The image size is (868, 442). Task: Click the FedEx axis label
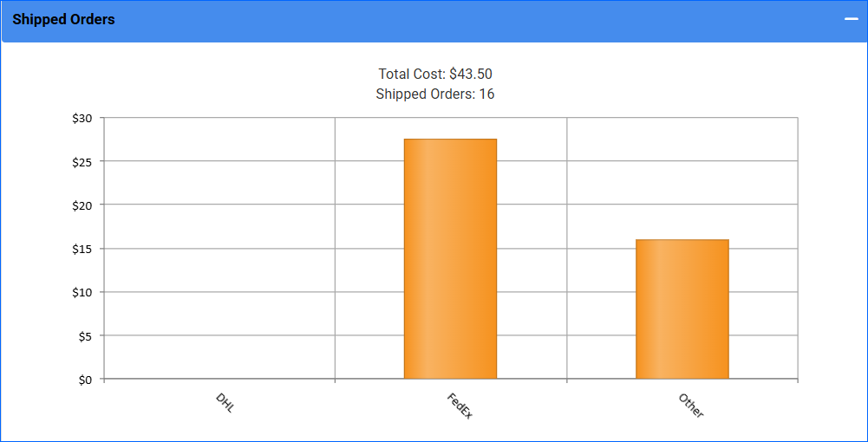point(460,406)
